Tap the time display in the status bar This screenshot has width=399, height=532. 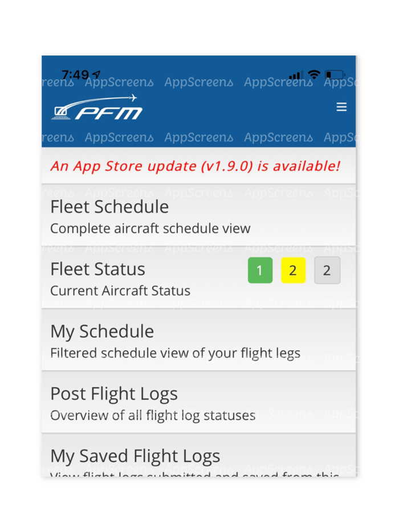[x=76, y=74]
